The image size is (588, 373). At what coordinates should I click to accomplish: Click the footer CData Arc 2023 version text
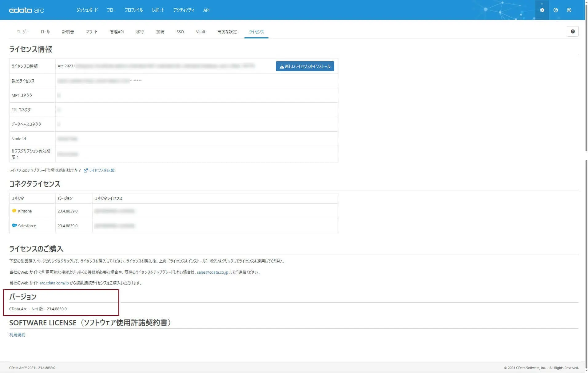click(x=32, y=368)
